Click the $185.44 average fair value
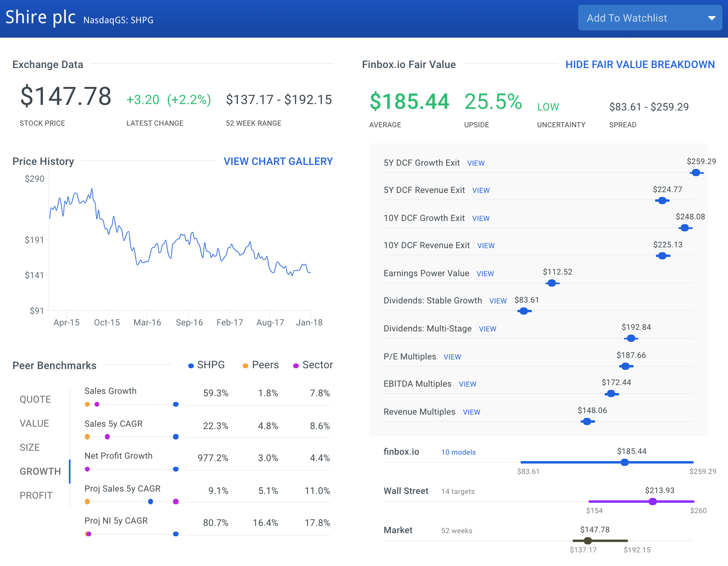This screenshot has height=566, width=728. [409, 101]
